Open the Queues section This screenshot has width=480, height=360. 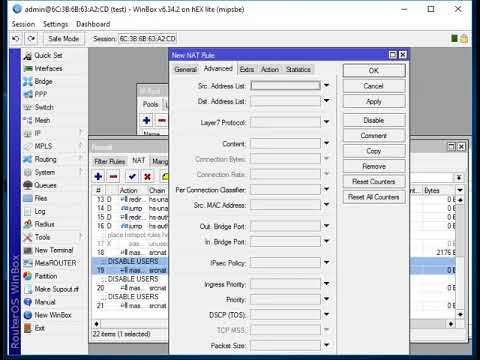45,185
